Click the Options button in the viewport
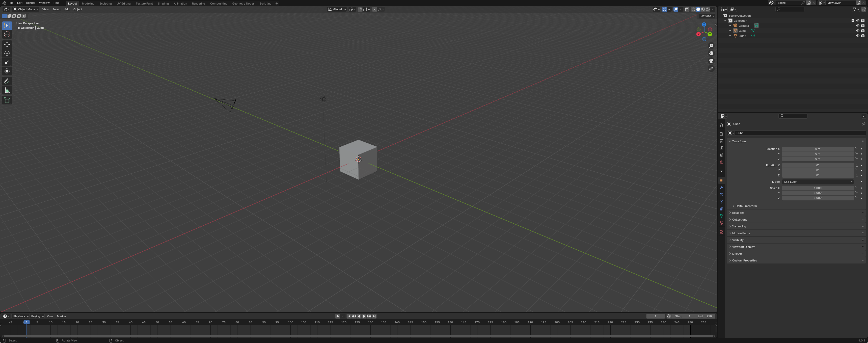Screen dimensions: 868x343 click(x=707, y=16)
